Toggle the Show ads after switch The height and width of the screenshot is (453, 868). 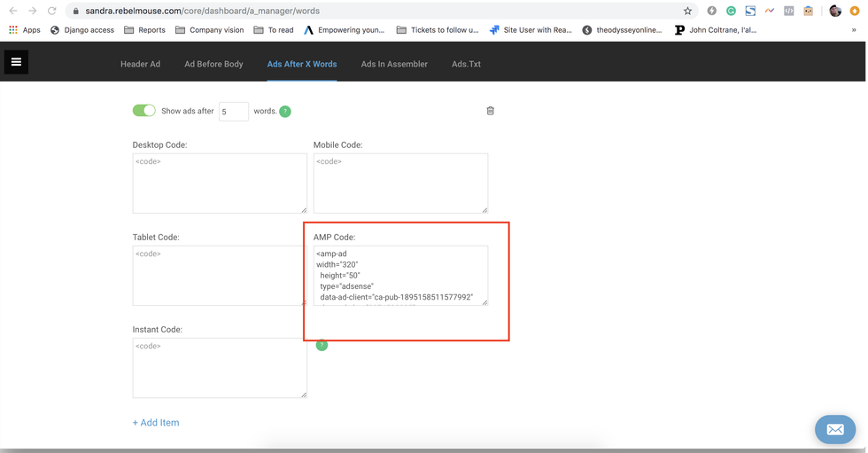pyautogui.click(x=143, y=111)
